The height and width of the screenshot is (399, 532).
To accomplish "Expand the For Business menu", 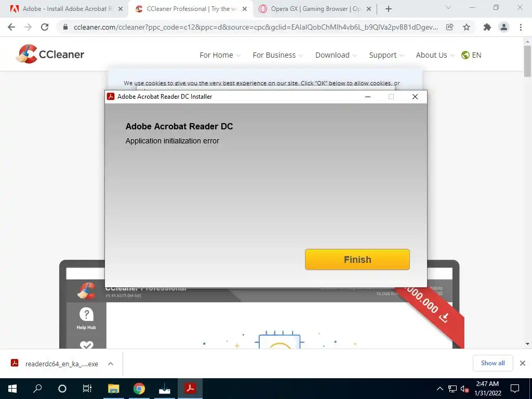I will point(277,55).
